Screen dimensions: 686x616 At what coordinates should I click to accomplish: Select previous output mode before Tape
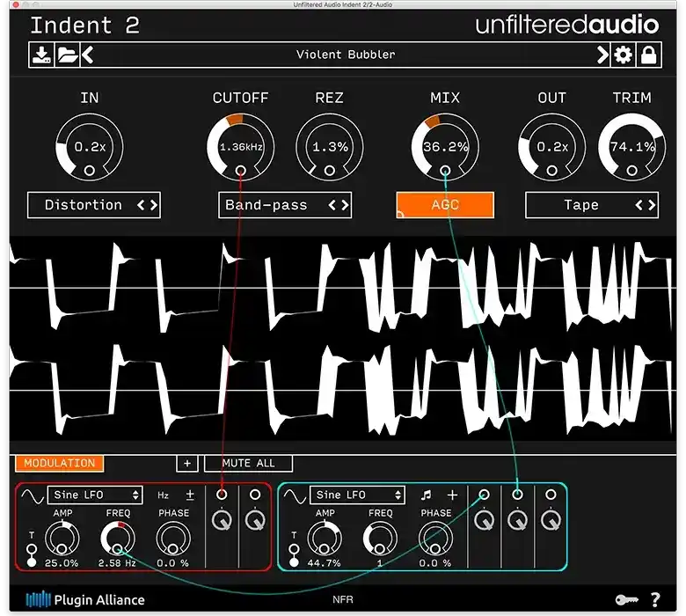[x=639, y=205]
